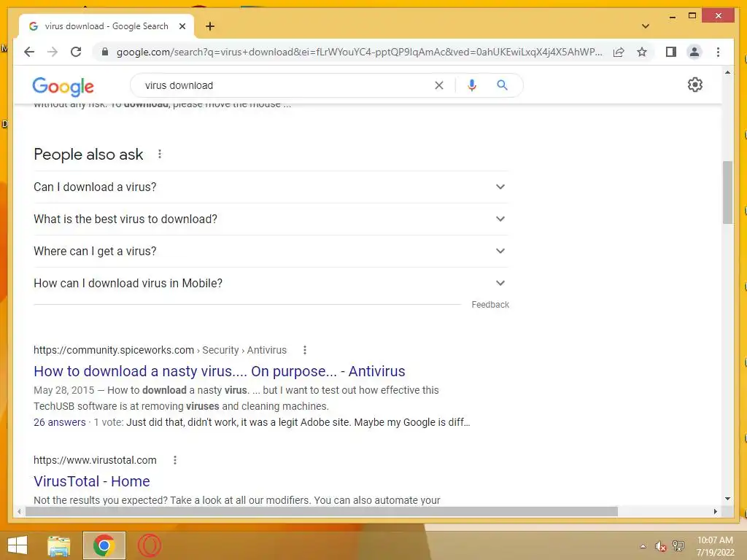The height and width of the screenshot is (560, 747).
Task: Click vertical scrollbar thumb
Action: [727, 192]
